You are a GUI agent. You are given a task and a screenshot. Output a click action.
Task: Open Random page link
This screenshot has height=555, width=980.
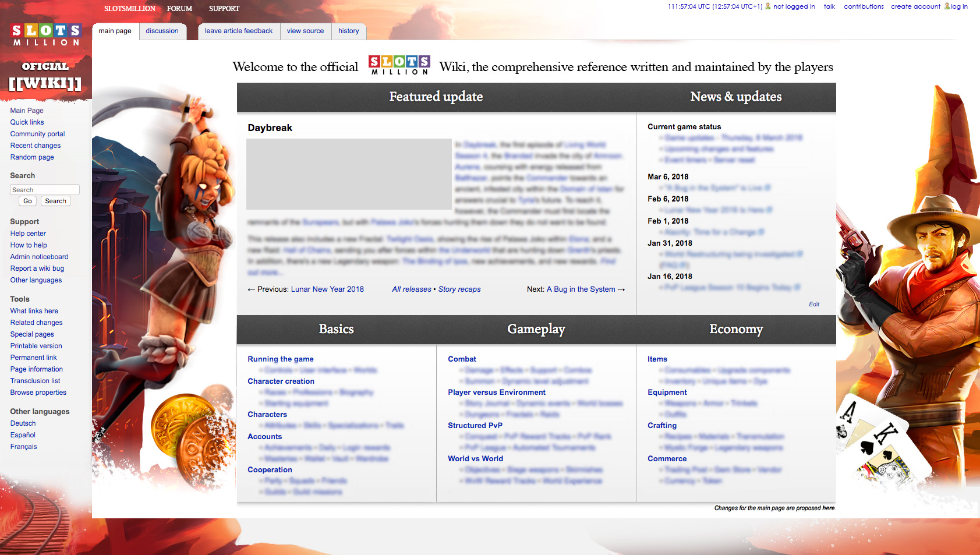tap(32, 157)
